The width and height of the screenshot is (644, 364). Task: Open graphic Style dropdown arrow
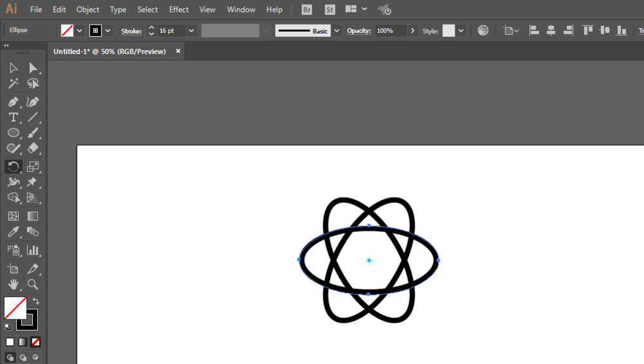click(461, 31)
